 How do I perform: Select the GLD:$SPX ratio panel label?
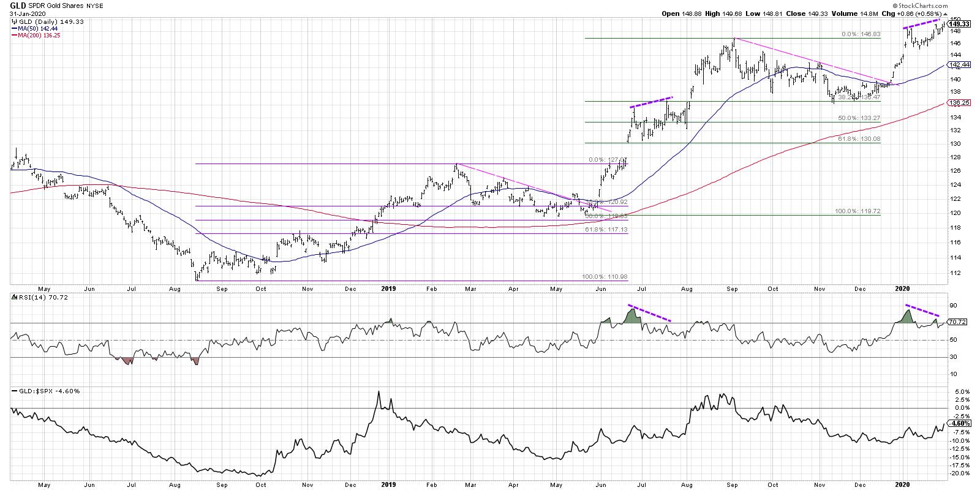(x=45, y=391)
